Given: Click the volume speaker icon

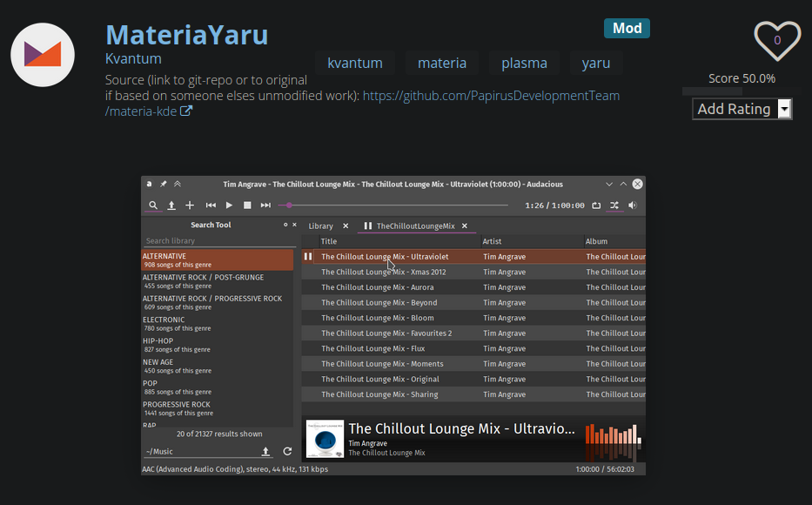Looking at the screenshot, I should [633, 205].
